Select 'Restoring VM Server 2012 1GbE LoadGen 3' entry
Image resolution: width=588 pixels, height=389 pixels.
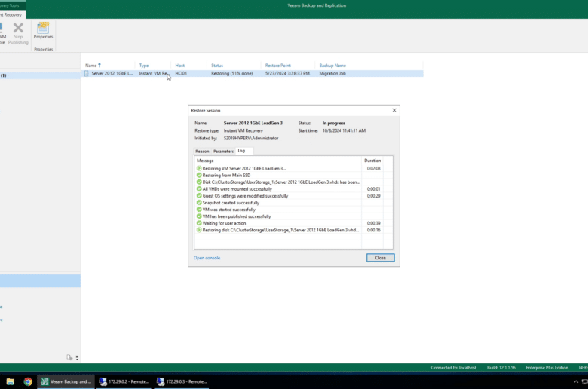294,168
